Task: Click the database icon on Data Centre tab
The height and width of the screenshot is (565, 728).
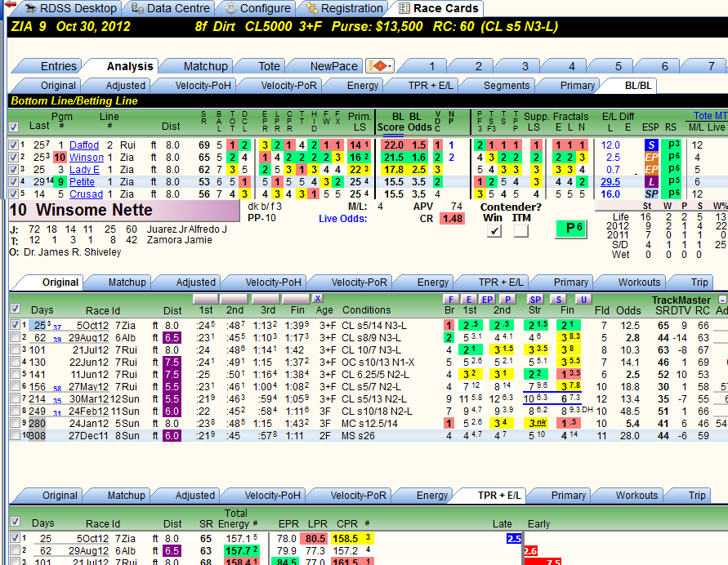Action: [137, 8]
